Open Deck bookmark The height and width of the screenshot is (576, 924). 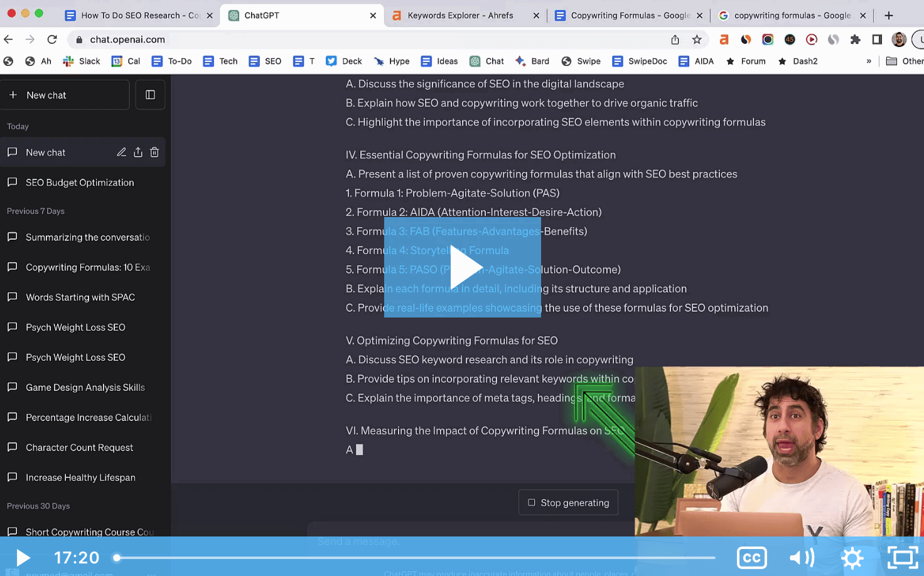pyautogui.click(x=344, y=61)
